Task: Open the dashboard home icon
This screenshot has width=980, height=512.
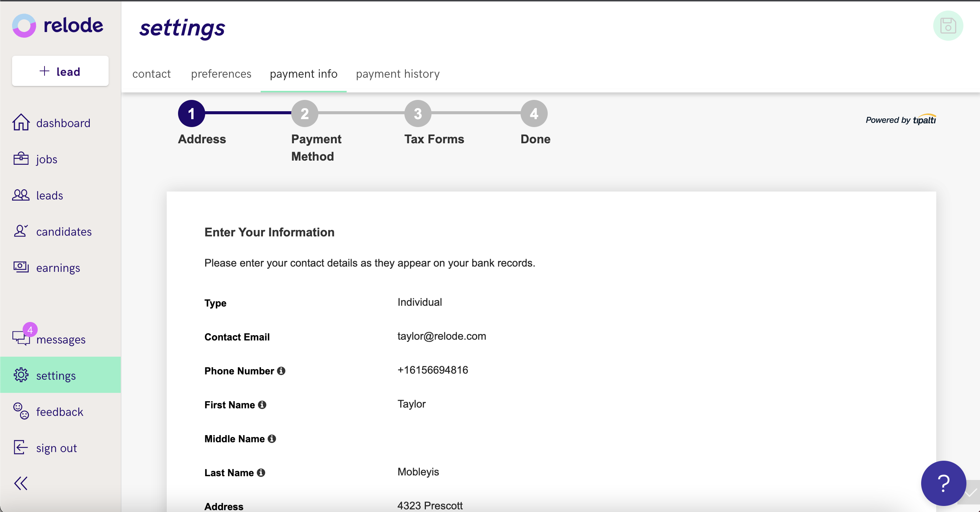Action: point(21,123)
